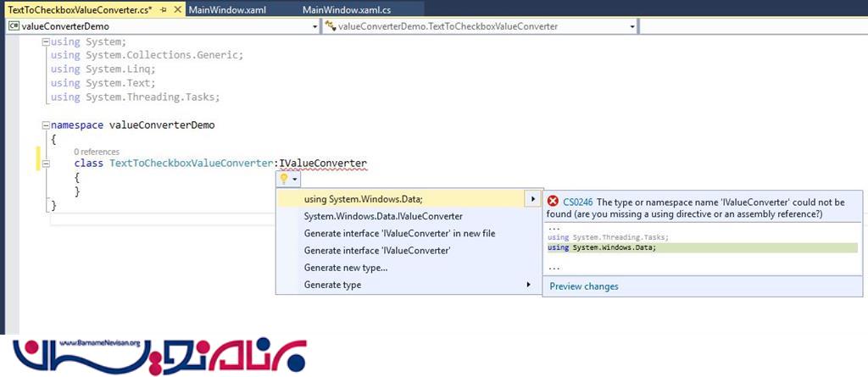Choose 'System.Windows.Data.IValueConverter' quick fix
Screen dimensions: 868x377
[x=383, y=216]
